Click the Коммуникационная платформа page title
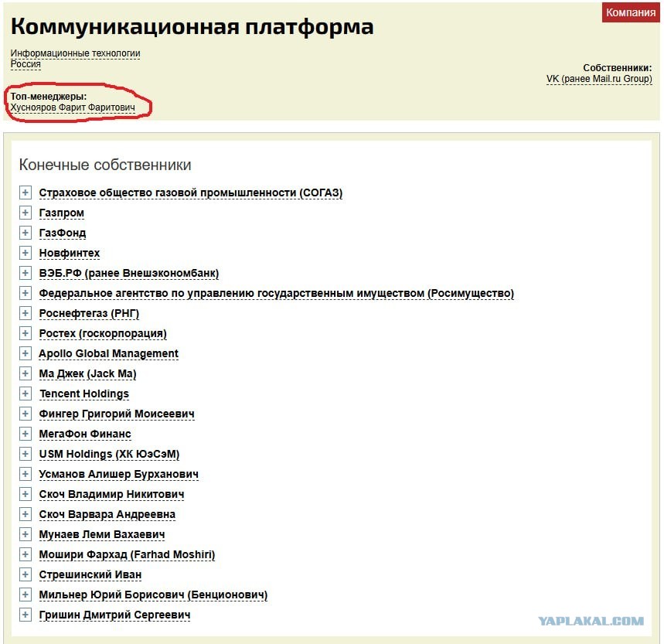This screenshot has height=644, width=664. 192,27
